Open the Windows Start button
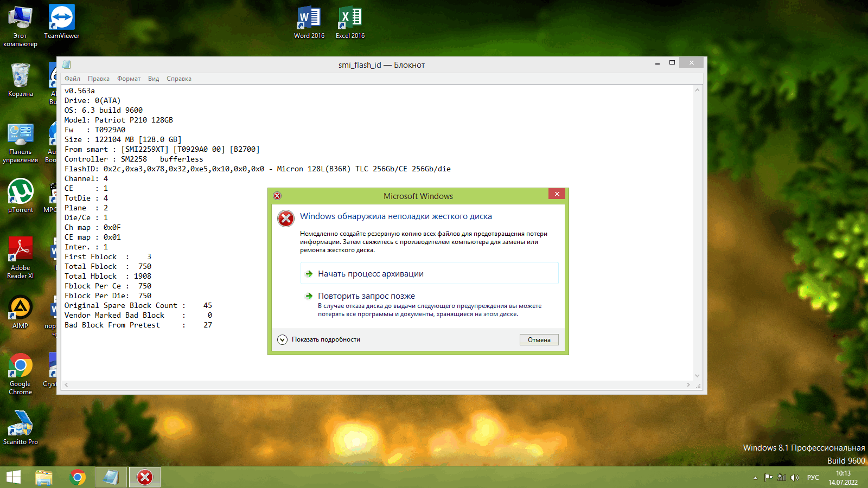This screenshot has height=488, width=868. (14, 477)
